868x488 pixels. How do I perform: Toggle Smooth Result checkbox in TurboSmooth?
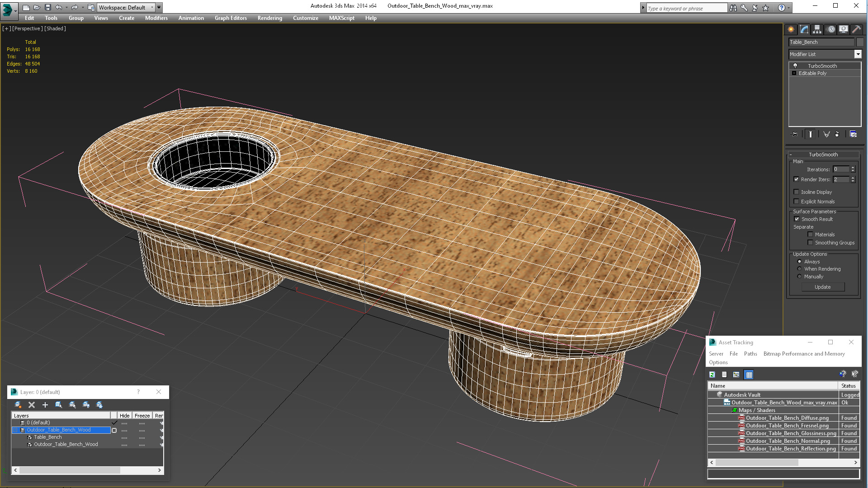797,219
